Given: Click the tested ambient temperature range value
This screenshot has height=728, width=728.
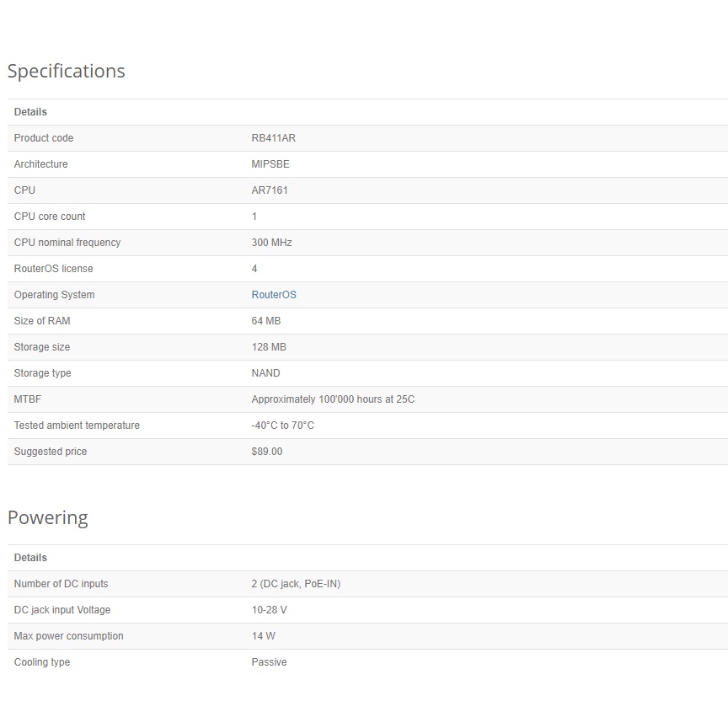Looking at the screenshot, I should coord(282,426).
